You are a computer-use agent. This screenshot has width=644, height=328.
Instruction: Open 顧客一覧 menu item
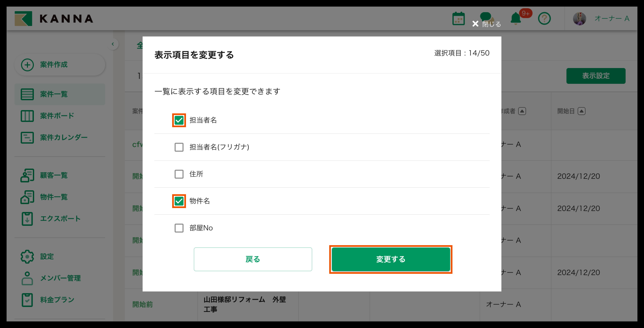point(54,175)
